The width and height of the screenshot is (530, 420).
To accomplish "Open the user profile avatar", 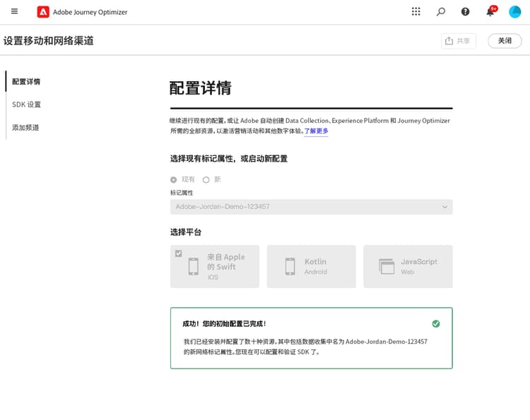I will (514, 12).
